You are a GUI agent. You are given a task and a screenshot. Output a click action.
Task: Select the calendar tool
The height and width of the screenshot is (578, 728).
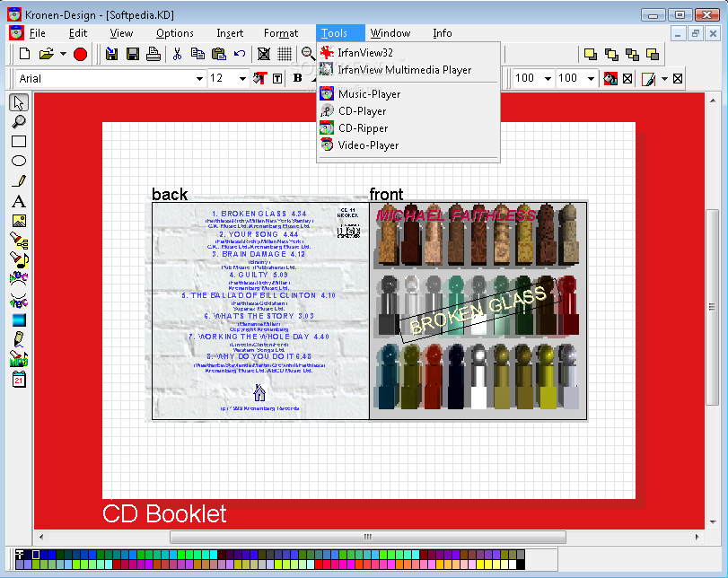19,380
